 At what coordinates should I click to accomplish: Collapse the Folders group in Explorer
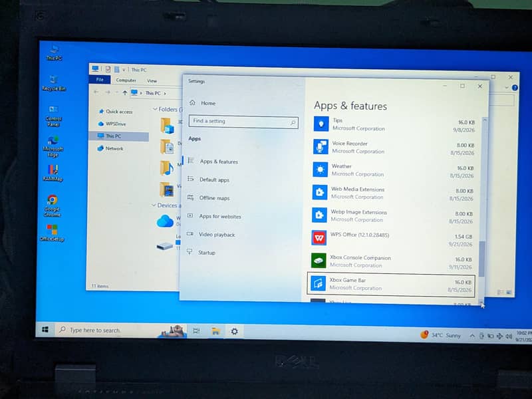click(155, 109)
